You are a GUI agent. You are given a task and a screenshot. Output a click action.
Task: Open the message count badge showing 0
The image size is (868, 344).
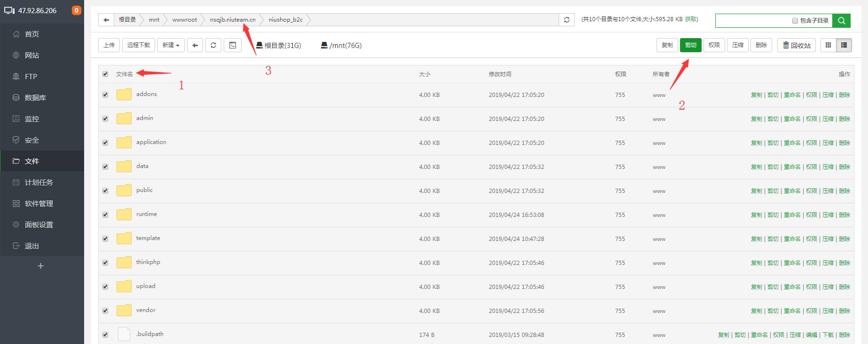(x=76, y=10)
